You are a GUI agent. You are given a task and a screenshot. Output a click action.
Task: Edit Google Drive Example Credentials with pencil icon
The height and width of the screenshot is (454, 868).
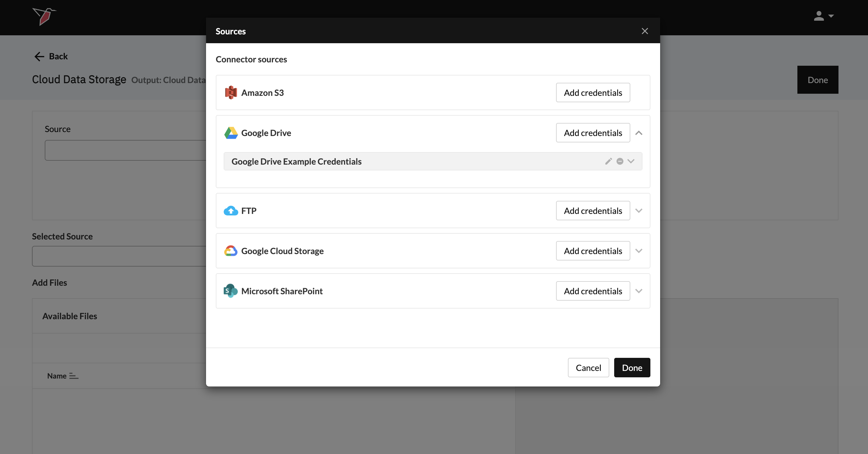click(x=608, y=161)
